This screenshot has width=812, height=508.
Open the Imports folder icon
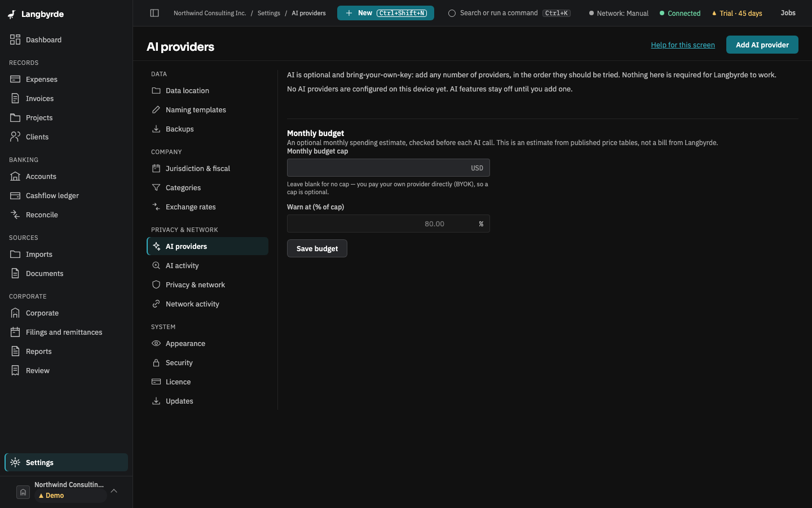coord(15,254)
